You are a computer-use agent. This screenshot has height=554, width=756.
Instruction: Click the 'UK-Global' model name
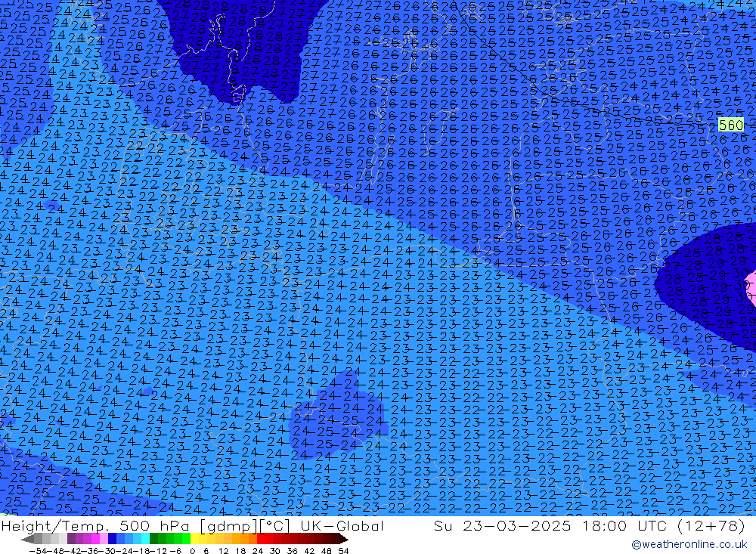coord(342,525)
